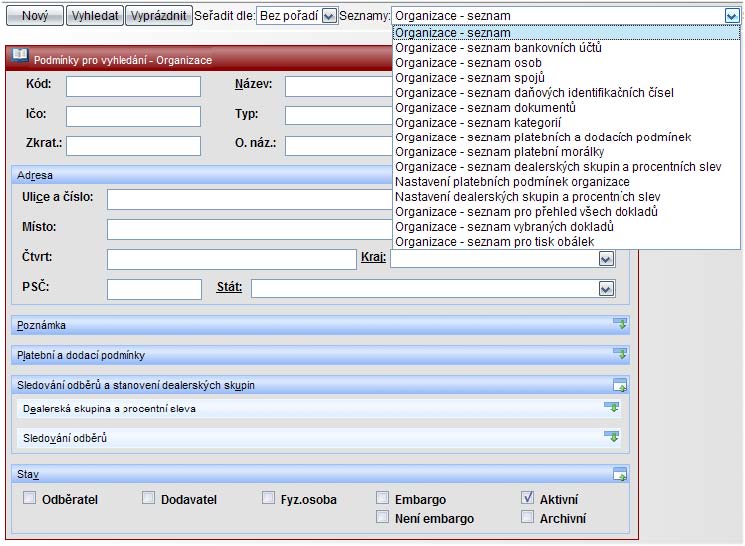Viewport: 745px width, 546px height.
Task: Focus the Kód input field
Action: pos(134,86)
